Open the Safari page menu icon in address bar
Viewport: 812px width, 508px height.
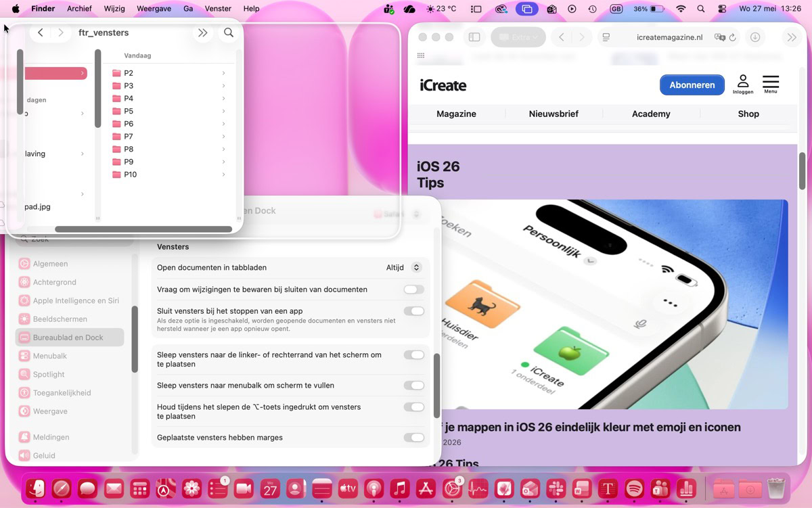coord(606,37)
